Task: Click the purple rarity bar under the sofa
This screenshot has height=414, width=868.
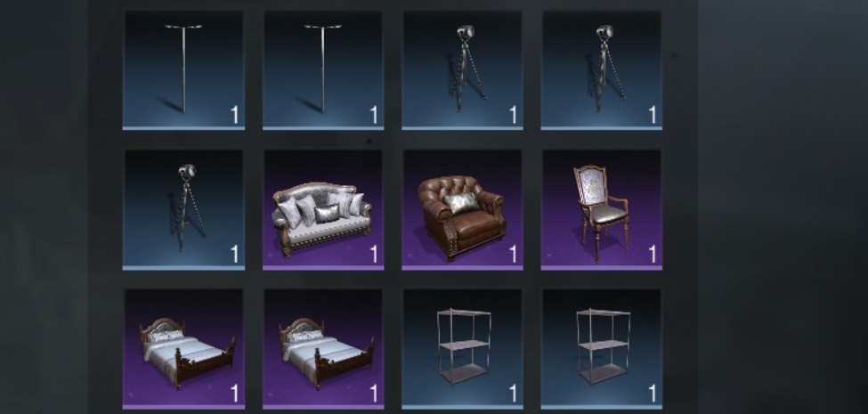Action: 323,268
